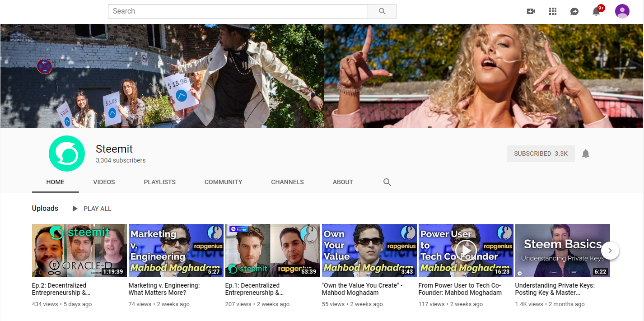The image size is (644, 321).
Task: Open the Steem Basics Private Keys thumbnail
Action: [x=563, y=251]
